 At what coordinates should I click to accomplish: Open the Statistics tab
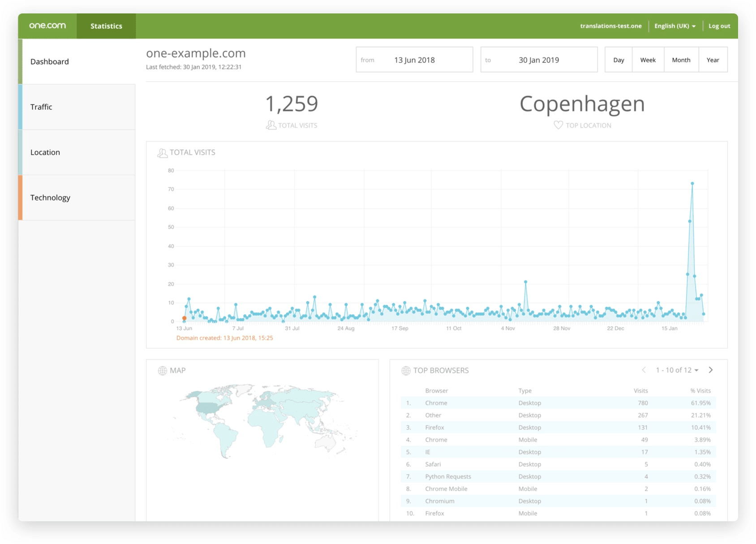(x=106, y=26)
